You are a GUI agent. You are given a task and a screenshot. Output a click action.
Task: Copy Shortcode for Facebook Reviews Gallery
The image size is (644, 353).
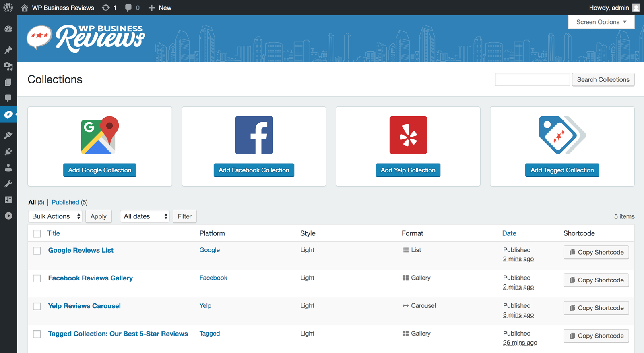point(596,280)
